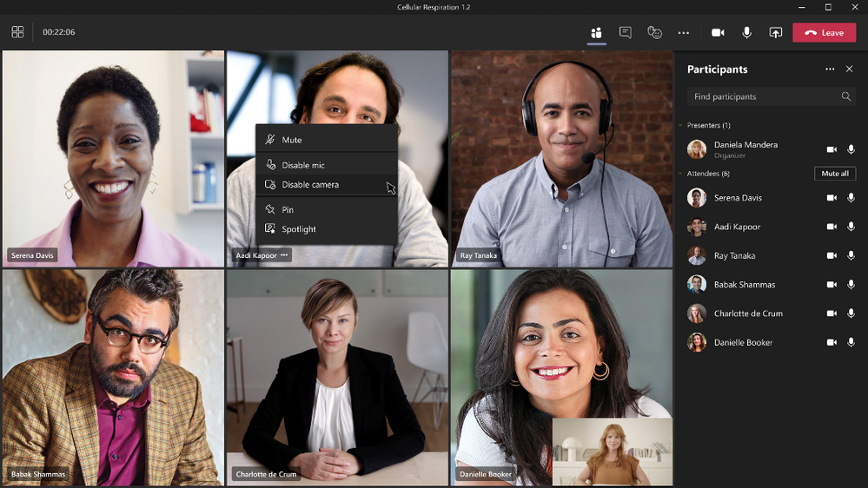This screenshot has height=488, width=868.
Task: Toggle Serena Davis's camera icon in list
Action: [832, 197]
